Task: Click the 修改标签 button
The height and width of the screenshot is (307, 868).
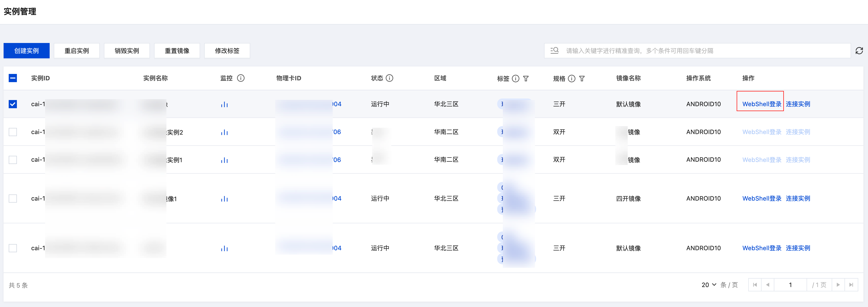Action: click(x=227, y=51)
